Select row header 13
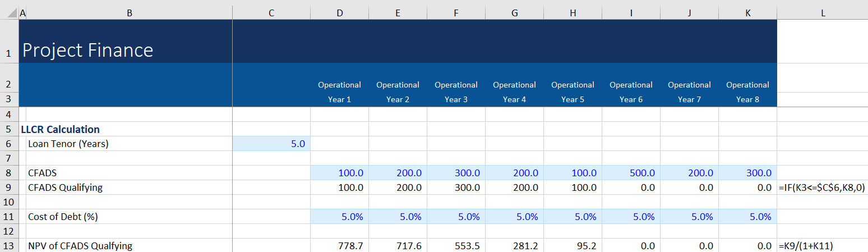 click(9, 245)
